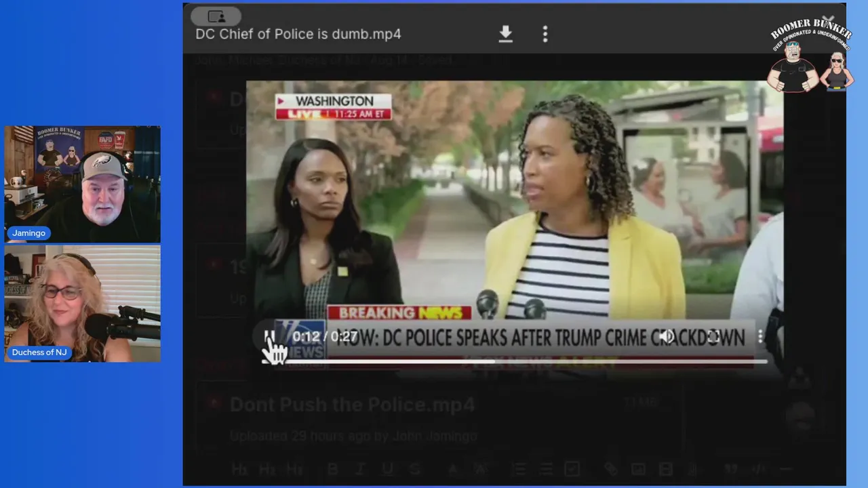868x488 pixels.
Task: Toggle underline in the background editor toolbar
Action: (x=387, y=469)
